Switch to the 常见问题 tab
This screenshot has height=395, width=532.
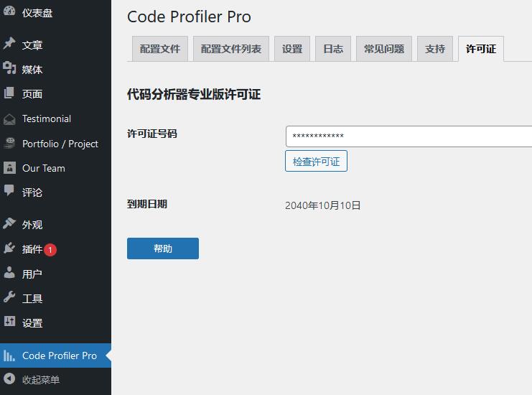coord(384,49)
